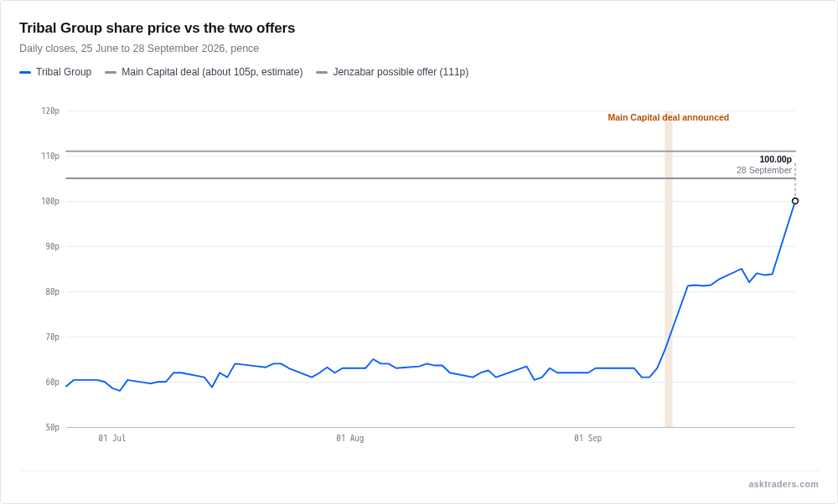Click the 01 Jul axis label
Screen dimensions: 838x504
click(112, 439)
